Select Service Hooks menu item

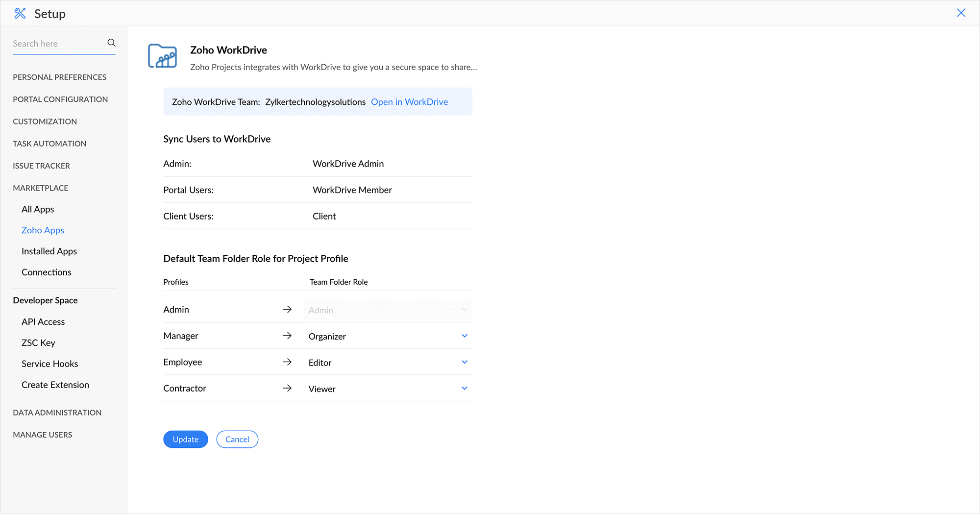point(49,364)
